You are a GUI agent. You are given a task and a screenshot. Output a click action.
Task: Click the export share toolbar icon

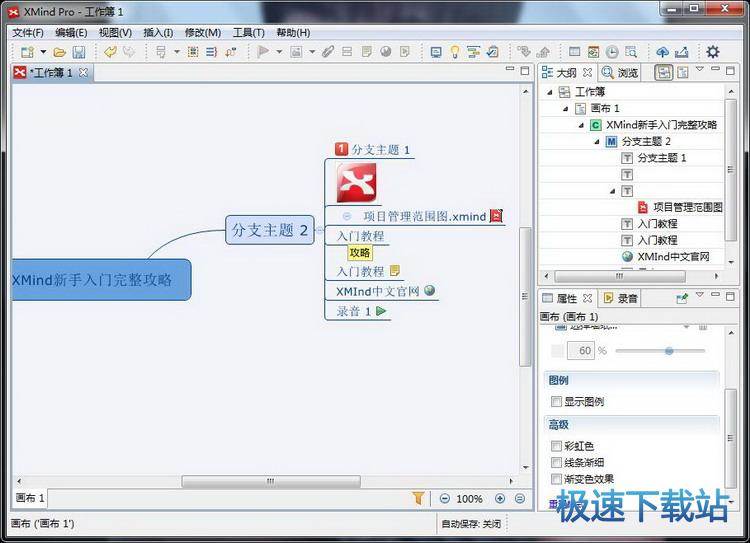click(x=682, y=52)
